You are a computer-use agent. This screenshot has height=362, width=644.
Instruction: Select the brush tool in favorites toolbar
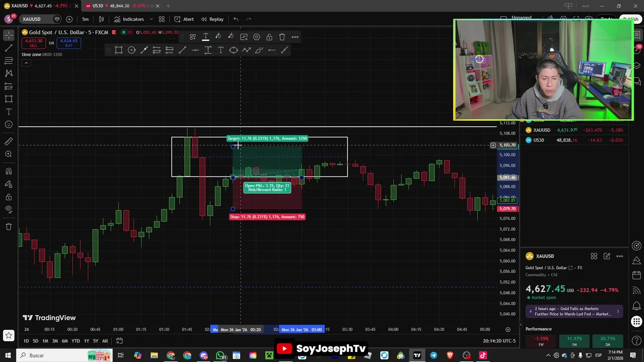tap(259, 50)
